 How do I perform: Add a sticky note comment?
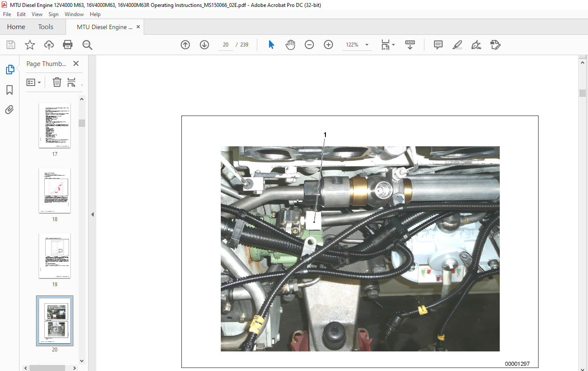pos(438,45)
